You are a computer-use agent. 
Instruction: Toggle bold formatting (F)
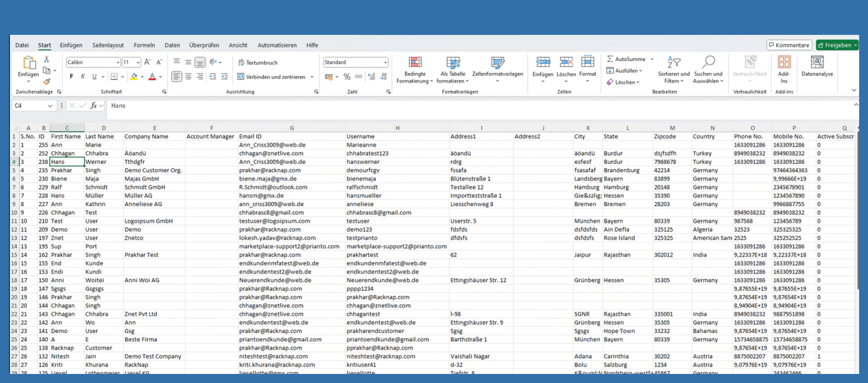tap(71, 77)
